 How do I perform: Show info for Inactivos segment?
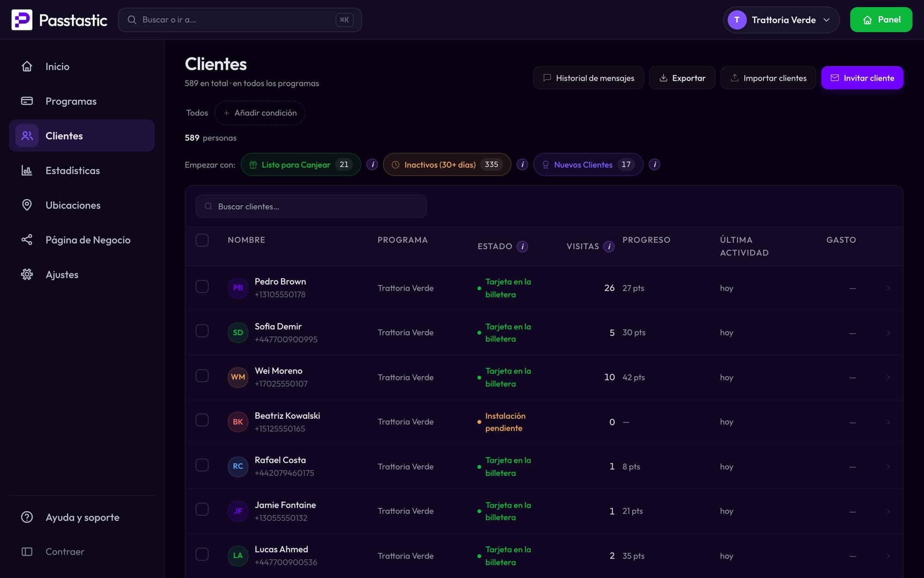(522, 164)
